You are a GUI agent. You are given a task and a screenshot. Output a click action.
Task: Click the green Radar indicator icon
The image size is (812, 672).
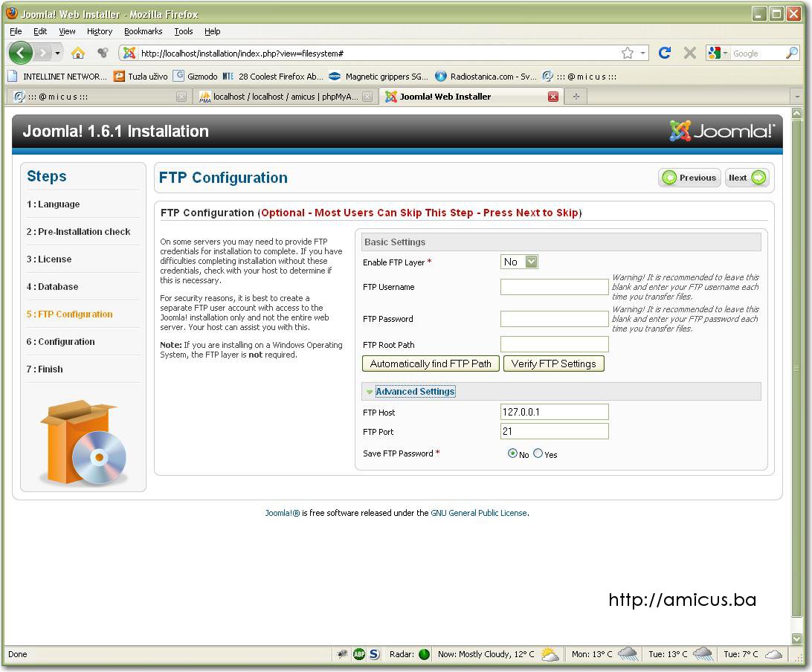coord(424,654)
